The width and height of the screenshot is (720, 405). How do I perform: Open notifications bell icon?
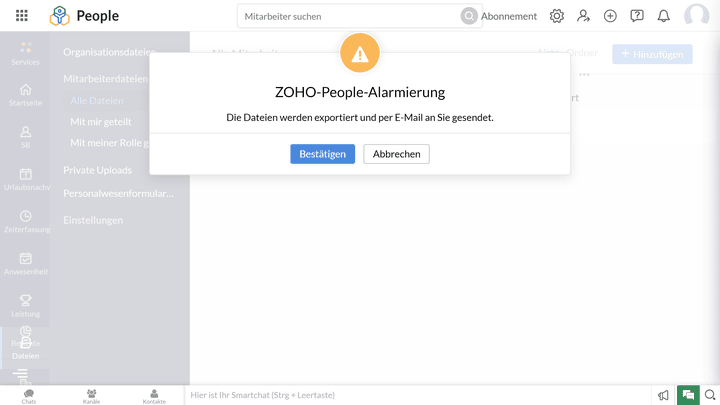click(664, 16)
